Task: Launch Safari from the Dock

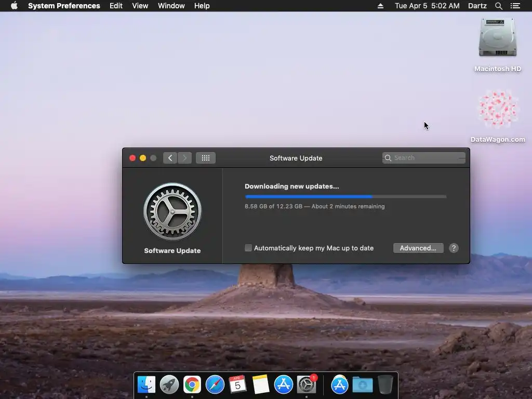Action: [215, 384]
